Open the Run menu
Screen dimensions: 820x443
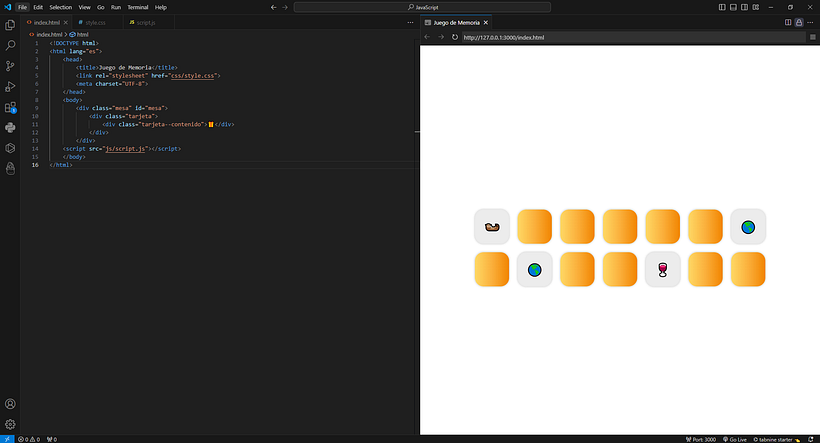point(116,7)
